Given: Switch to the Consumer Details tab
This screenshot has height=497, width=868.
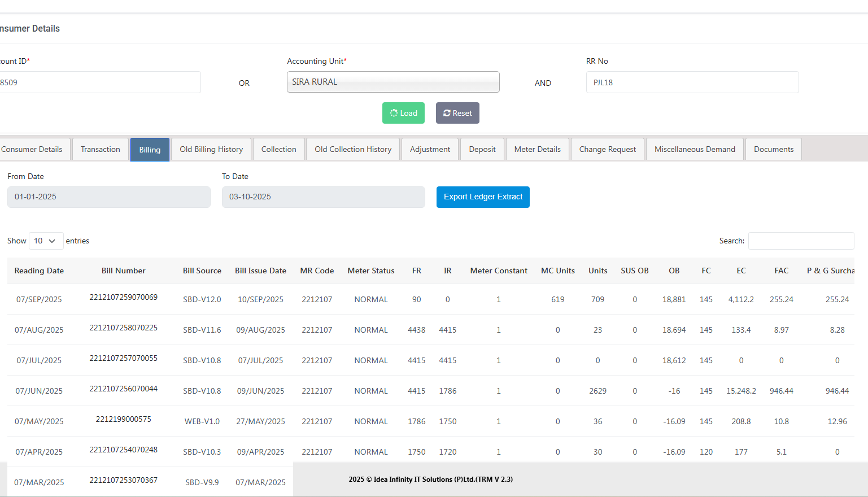Looking at the screenshot, I should tap(33, 150).
